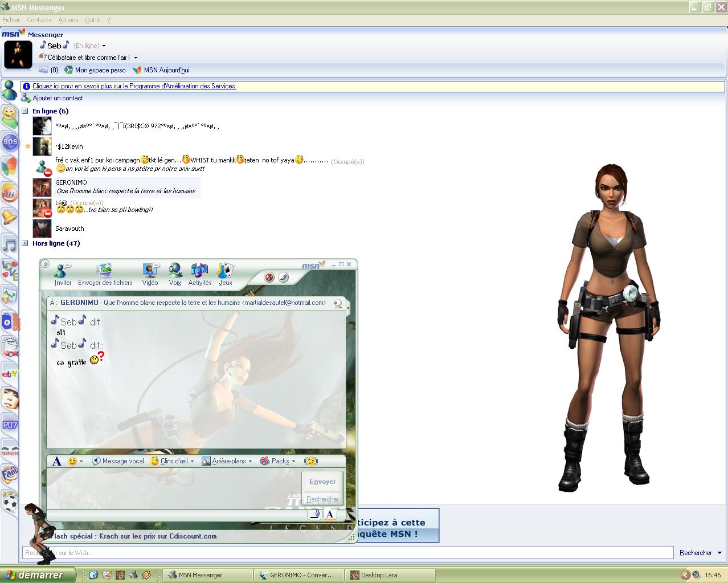Open the e-mail inbox envelope icon
This screenshot has width=728, height=583.
[x=44, y=70]
